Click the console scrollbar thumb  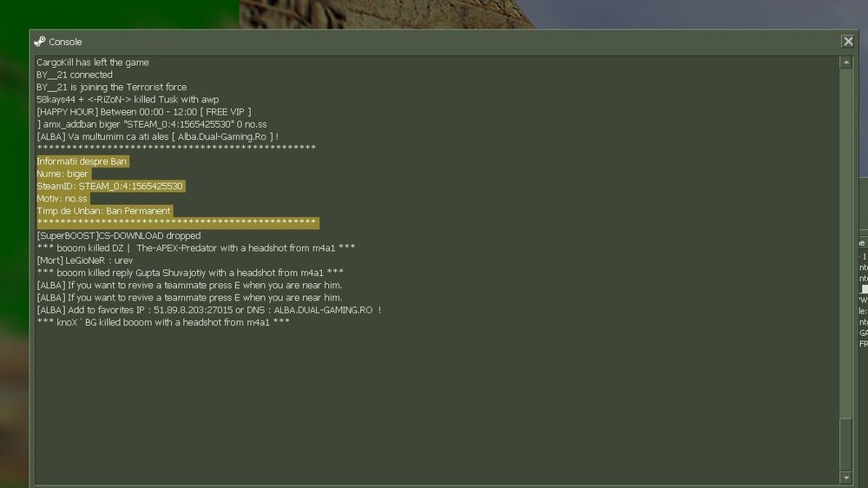(845, 443)
